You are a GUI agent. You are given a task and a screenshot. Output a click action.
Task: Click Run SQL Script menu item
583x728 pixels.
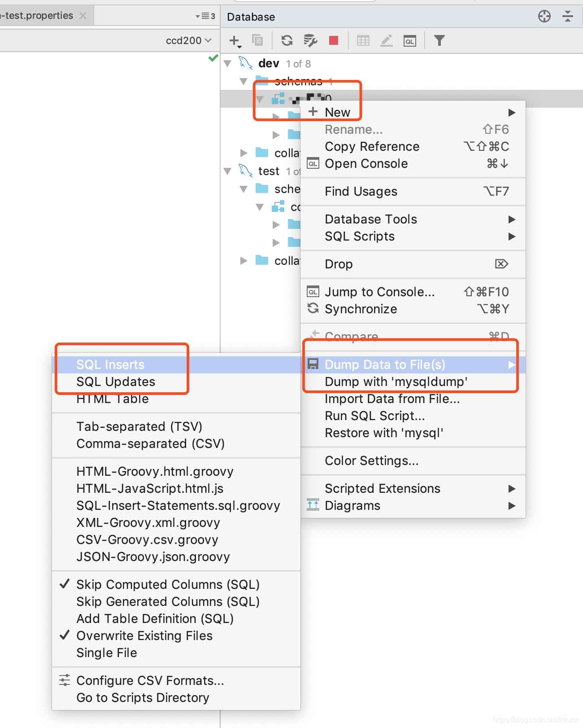[x=413, y=416]
